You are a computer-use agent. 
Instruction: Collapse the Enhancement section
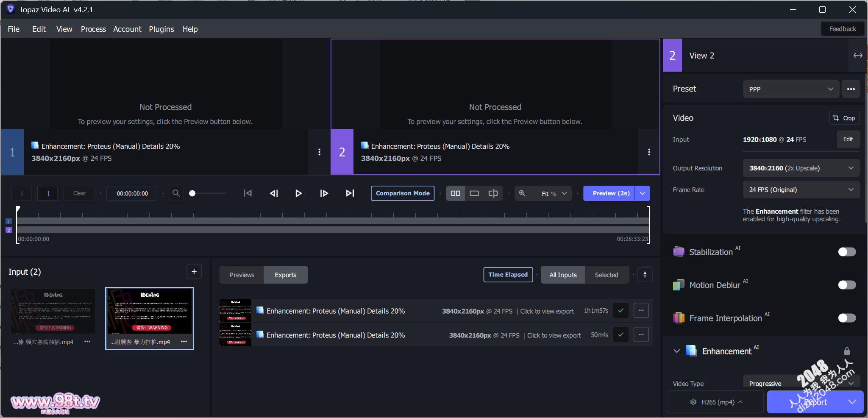(x=677, y=351)
